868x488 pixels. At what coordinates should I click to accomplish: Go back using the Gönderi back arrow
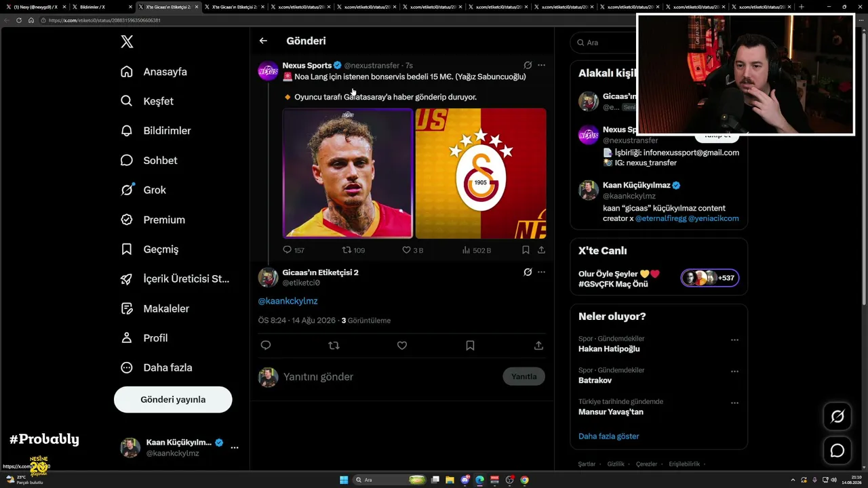[x=263, y=41]
